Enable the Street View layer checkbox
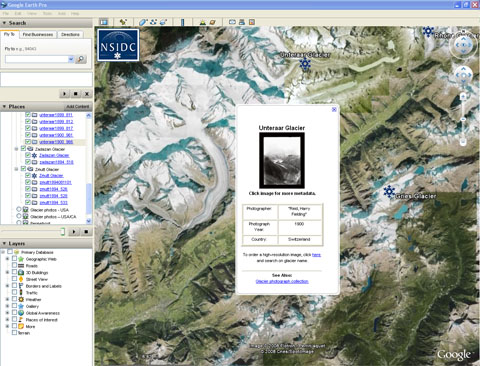 [x=14, y=279]
